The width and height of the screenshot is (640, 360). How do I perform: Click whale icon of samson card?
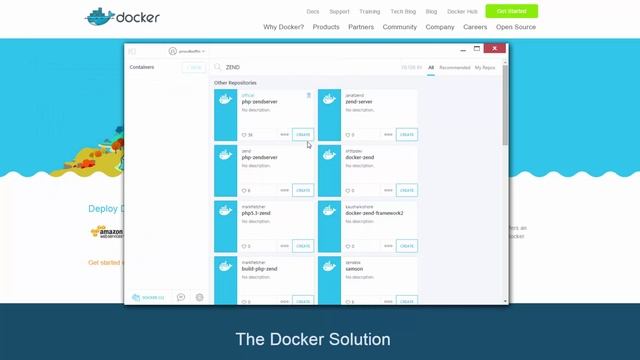point(329,266)
